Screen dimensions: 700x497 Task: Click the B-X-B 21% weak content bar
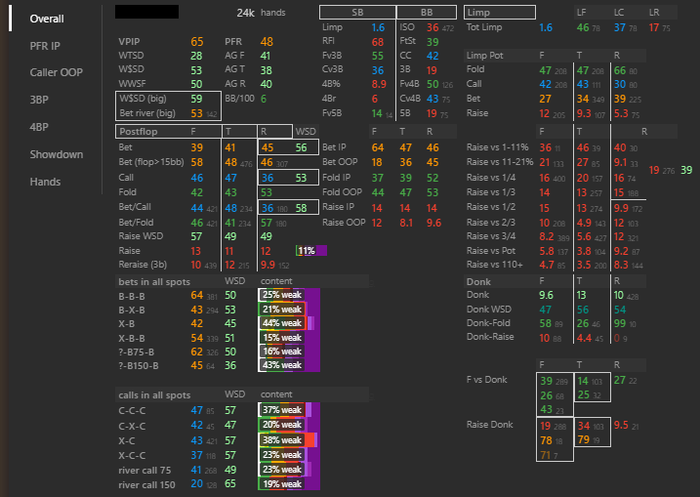(289, 309)
